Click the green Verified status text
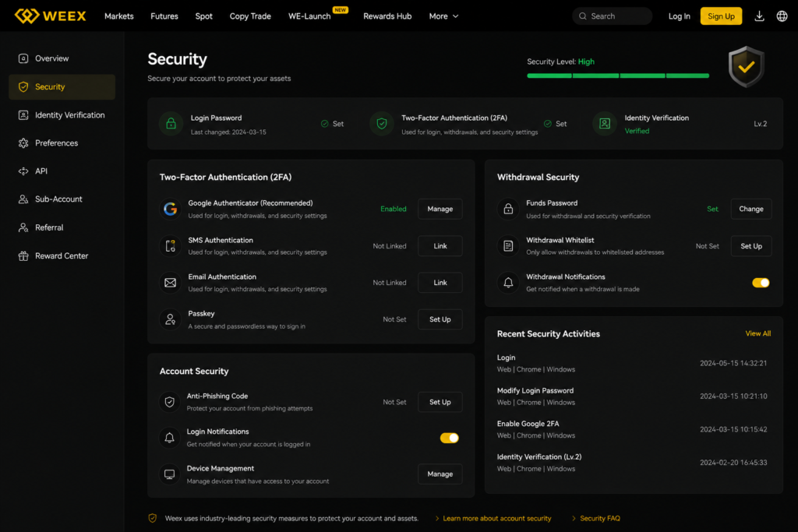The width and height of the screenshot is (798, 532). [637, 131]
